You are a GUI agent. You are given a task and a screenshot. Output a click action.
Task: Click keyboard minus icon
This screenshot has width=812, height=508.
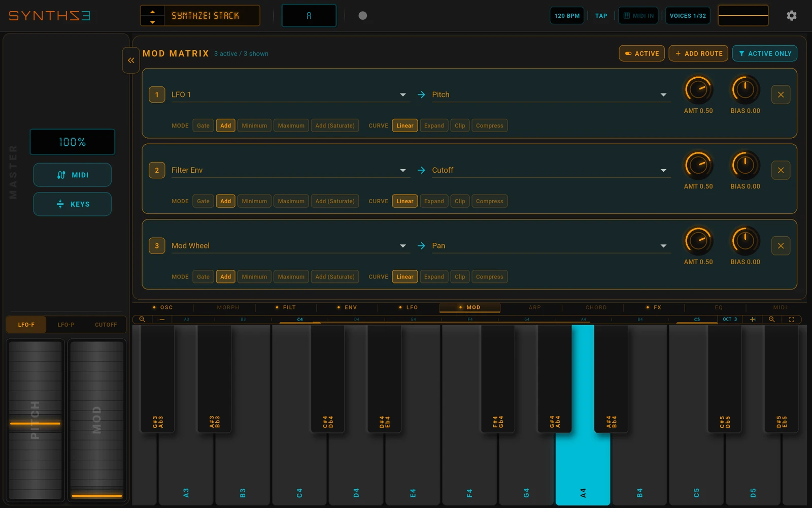[162, 320]
